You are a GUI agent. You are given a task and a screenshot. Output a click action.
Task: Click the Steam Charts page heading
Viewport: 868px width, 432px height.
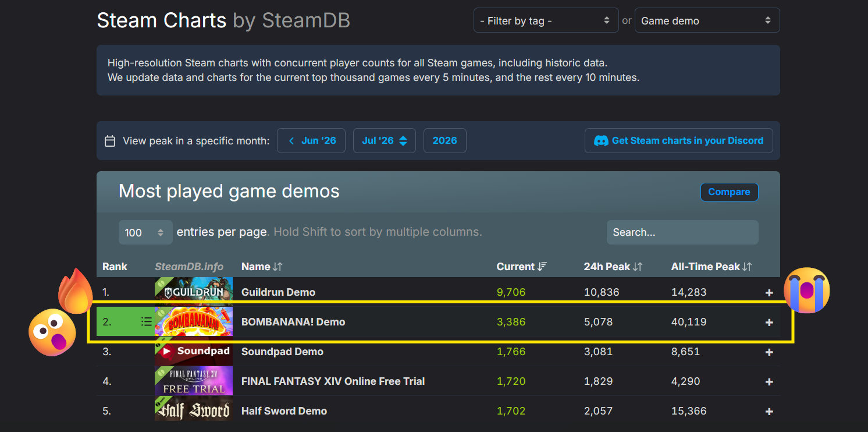click(223, 21)
